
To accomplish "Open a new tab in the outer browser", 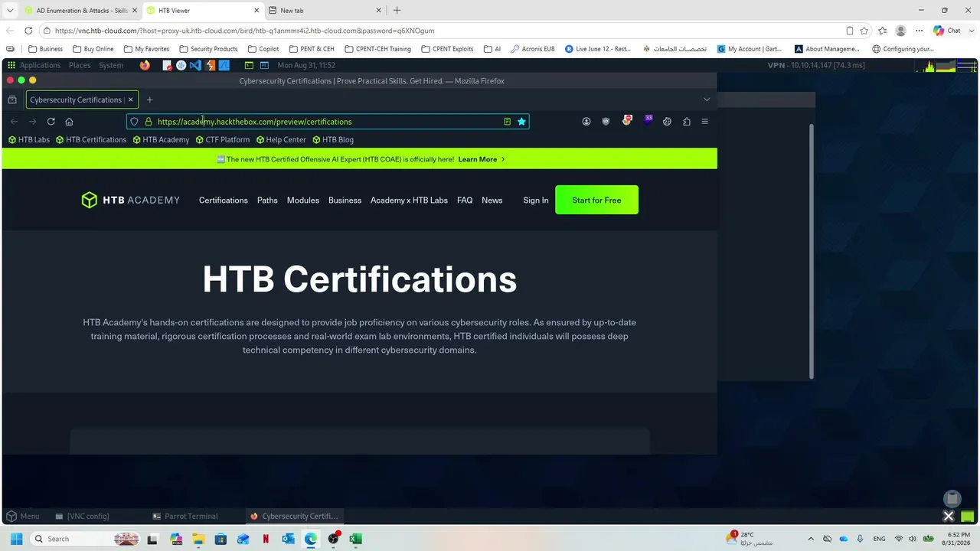I will click(397, 11).
